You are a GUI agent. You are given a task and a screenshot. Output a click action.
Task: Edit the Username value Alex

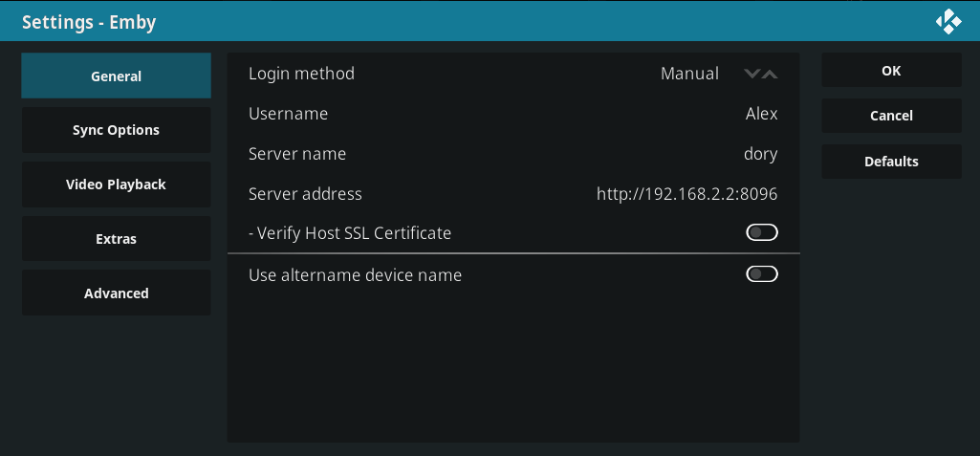click(x=761, y=114)
